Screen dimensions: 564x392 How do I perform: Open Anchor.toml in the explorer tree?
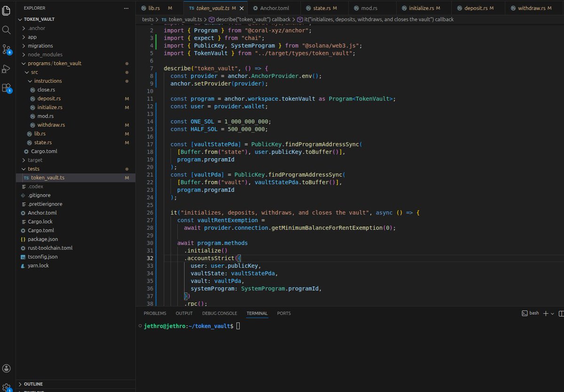click(76, 213)
